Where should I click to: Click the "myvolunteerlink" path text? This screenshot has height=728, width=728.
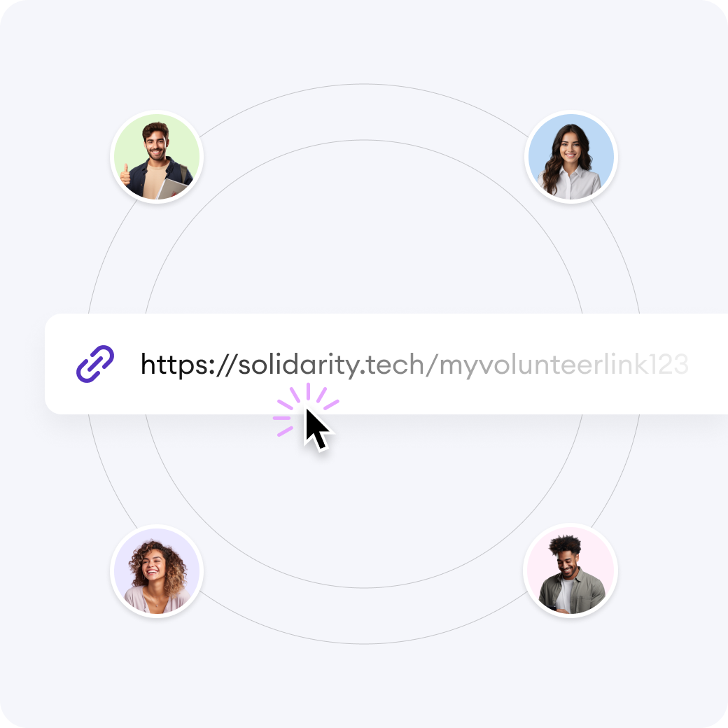coord(543,365)
